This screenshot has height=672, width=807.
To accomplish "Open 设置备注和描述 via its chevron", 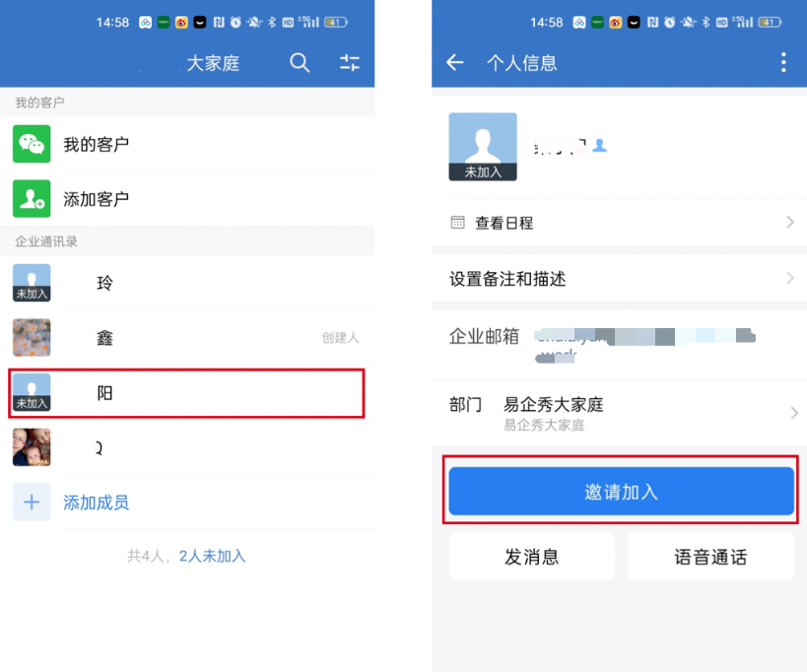I will (790, 279).
